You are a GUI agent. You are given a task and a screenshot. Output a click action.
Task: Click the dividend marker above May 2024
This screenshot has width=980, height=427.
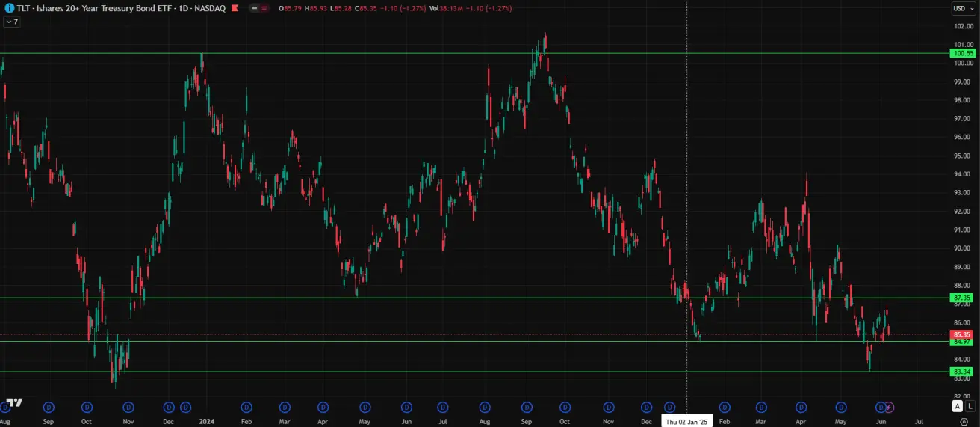(x=365, y=407)
